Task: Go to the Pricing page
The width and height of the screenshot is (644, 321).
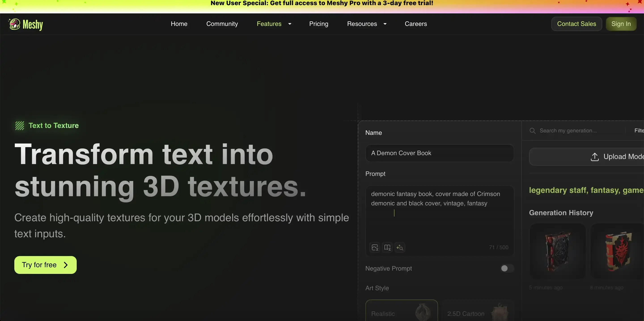Action: click(318, 24)
